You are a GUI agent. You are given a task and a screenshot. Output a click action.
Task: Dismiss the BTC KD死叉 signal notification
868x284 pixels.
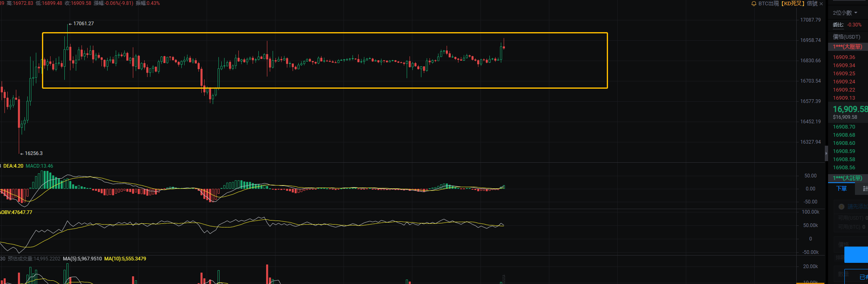821,4
